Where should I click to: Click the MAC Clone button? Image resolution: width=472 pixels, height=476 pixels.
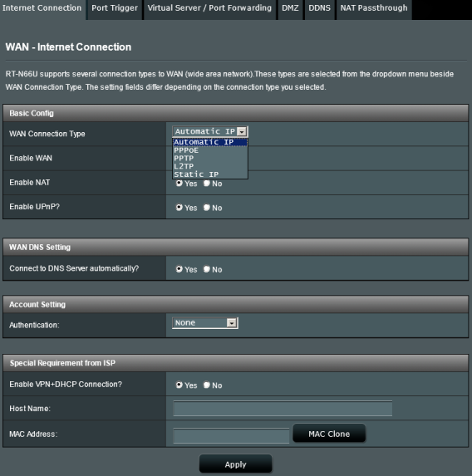[x=329, y=434]
